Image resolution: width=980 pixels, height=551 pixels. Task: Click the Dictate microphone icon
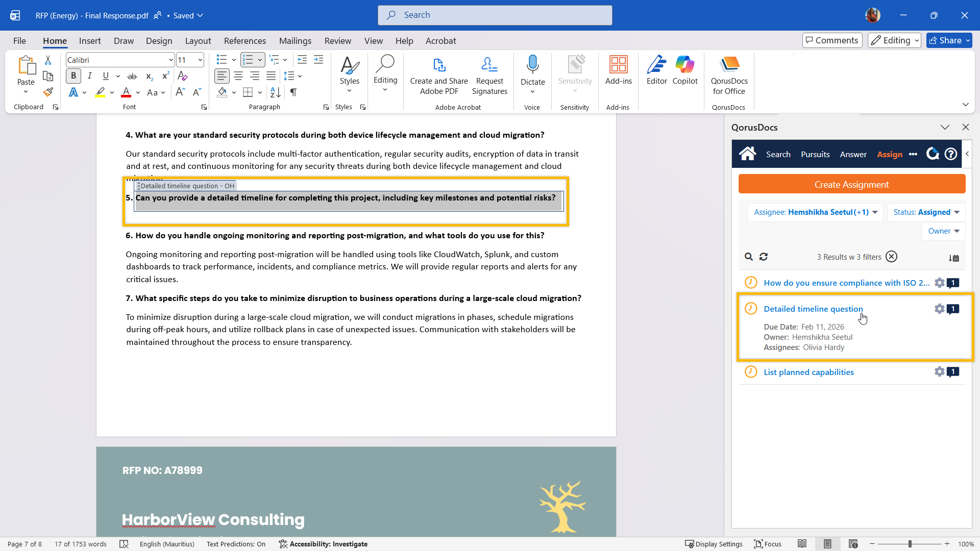coord(532,65)
